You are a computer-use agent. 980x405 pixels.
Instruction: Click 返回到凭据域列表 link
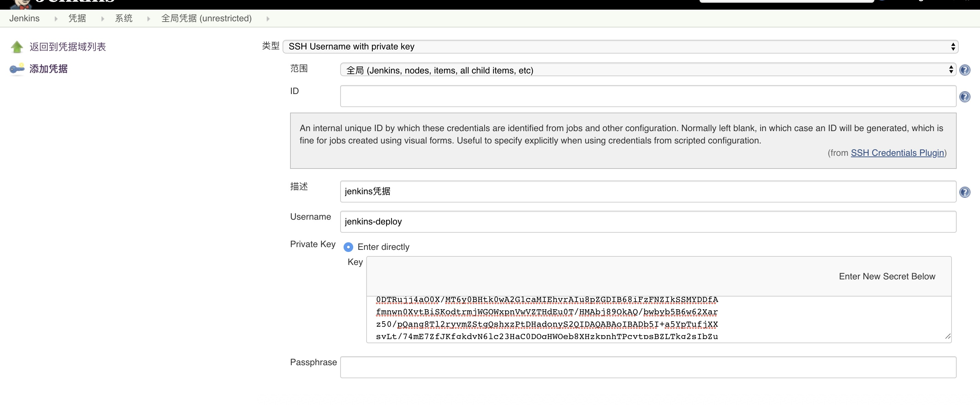point(68,47)
